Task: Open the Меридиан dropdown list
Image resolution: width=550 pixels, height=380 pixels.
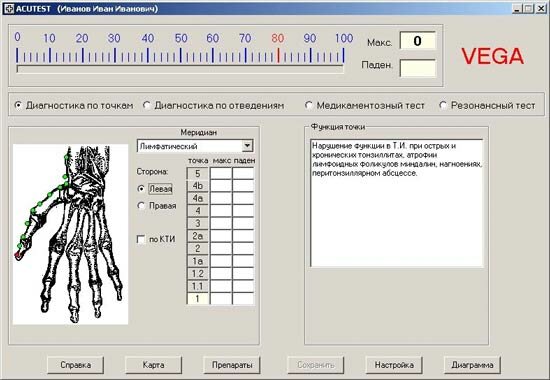Action: click(x=247, y=146)
